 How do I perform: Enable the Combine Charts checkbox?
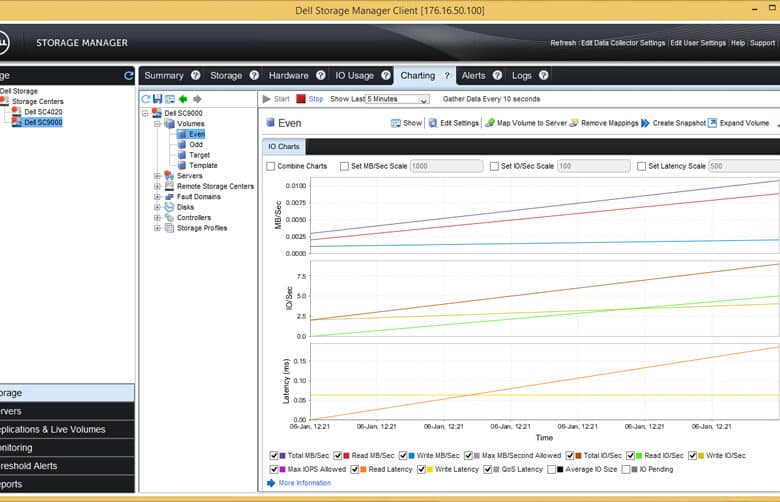pyautogui.click(x=271, y=166)
